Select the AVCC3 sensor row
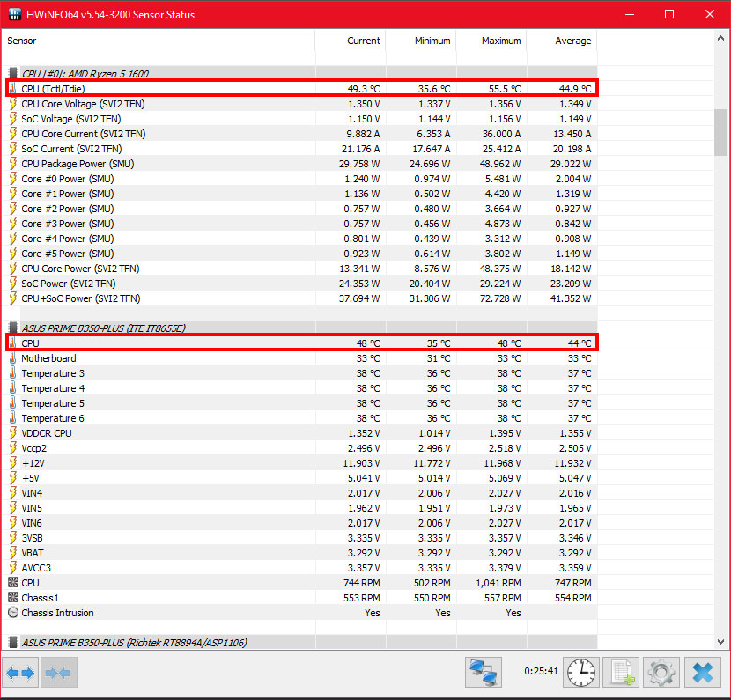731x700 pixels. tap(301, 568)
